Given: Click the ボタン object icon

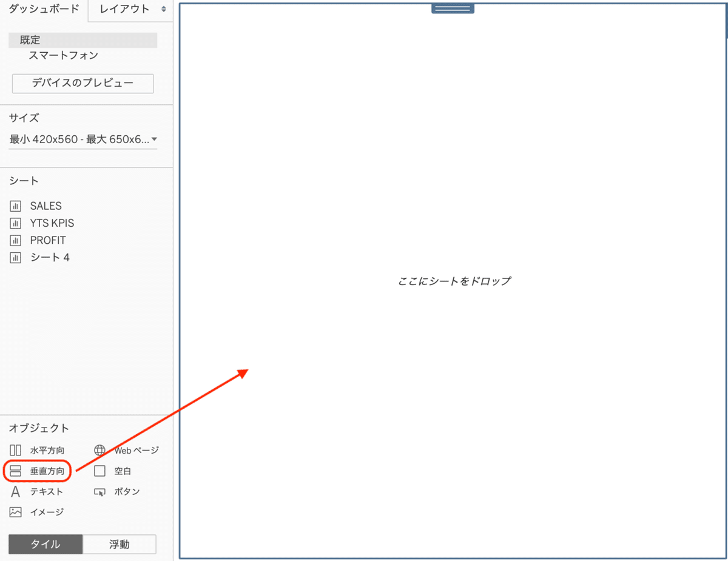Looking at the screenshot, I should [100, 491].
